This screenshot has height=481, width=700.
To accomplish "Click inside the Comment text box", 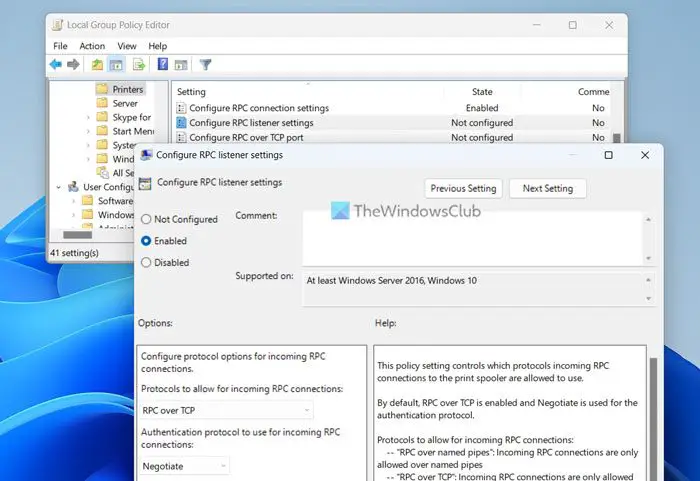I will [x=473, y=238].
